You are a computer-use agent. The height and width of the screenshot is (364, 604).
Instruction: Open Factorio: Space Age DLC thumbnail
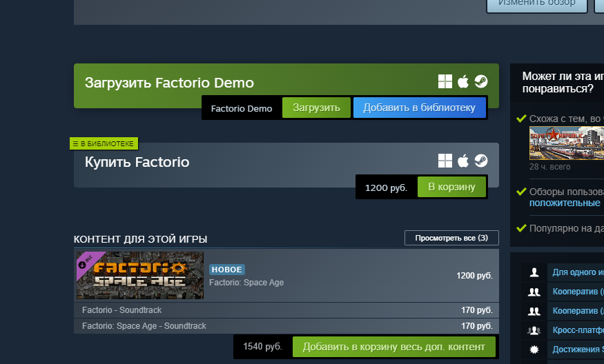140,275
